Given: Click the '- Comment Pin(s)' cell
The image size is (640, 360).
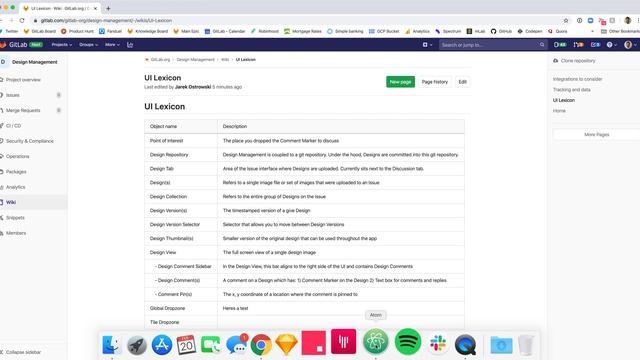Looking at the screenshot, I should pos(181,294).
